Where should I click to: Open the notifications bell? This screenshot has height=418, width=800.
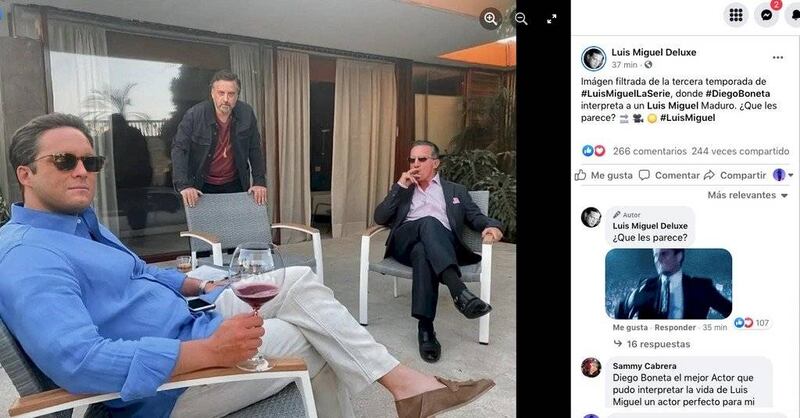pyautogui.click(x=793, y=15)
